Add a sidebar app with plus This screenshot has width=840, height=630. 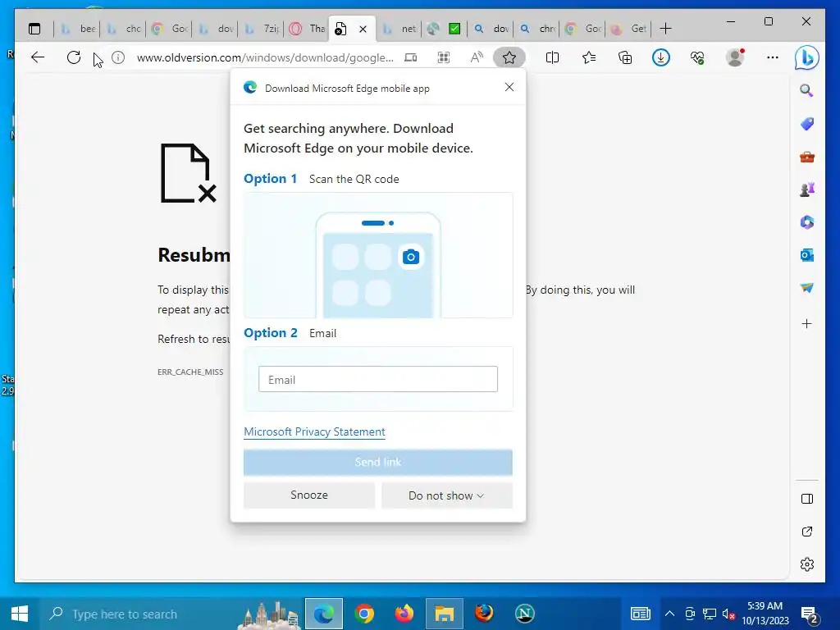click(807, 323)
